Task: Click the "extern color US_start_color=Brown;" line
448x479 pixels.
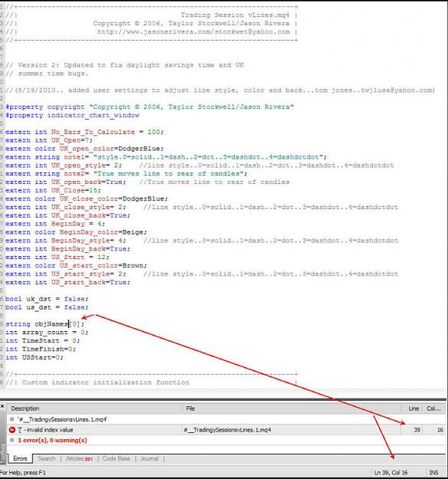Action: [x=76, y=265]
